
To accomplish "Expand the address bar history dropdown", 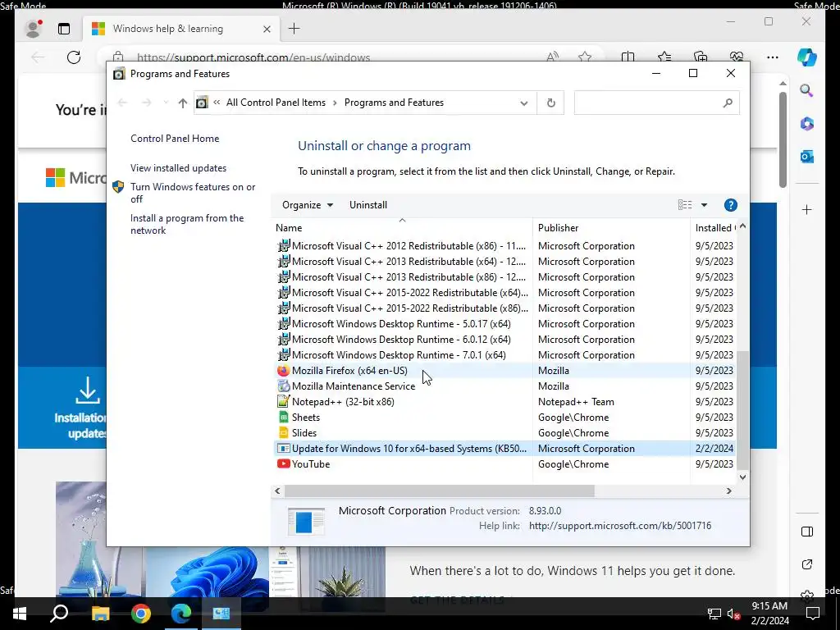I will pos(524,103).
